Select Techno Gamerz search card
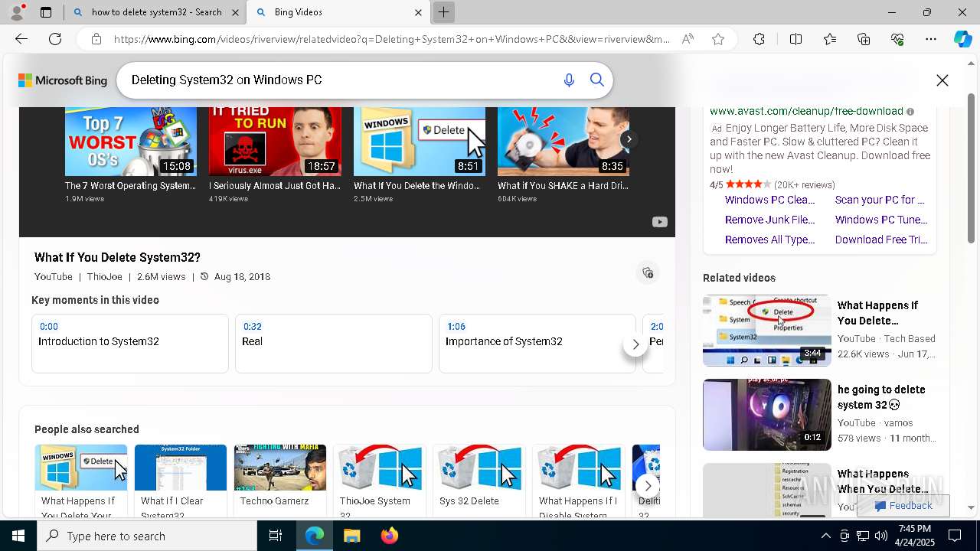 pyautogui.click(x=280, y=481)
